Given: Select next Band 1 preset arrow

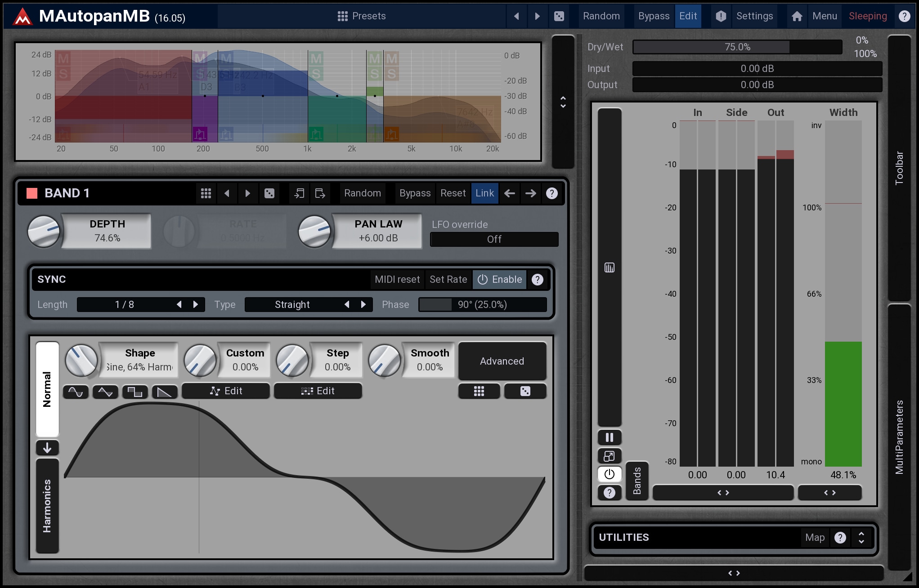Looking at the screenshot, I should click(x=247, y=193).
